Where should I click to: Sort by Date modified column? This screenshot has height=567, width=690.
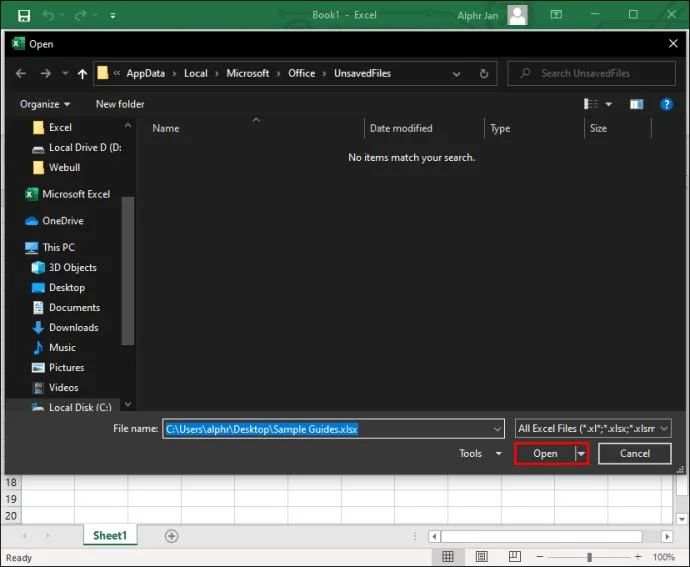tap(401, 129)
